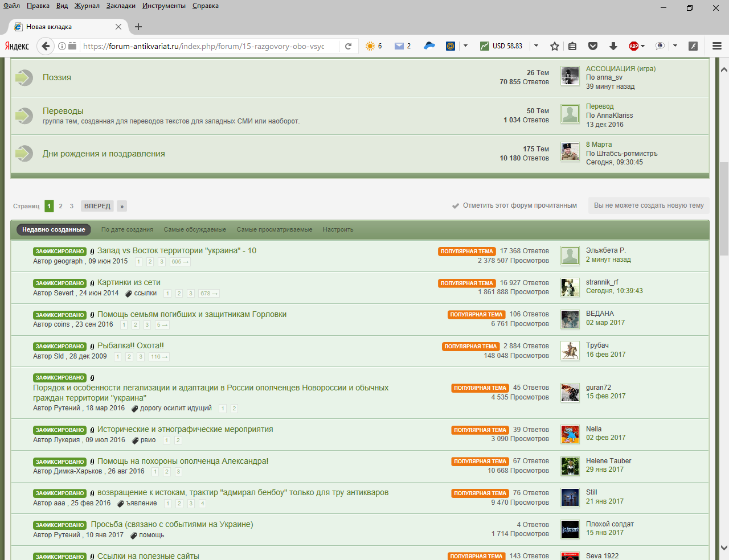Open the mail icon with 2 messages
The image size is (729, 560).
tap(402, 46)
